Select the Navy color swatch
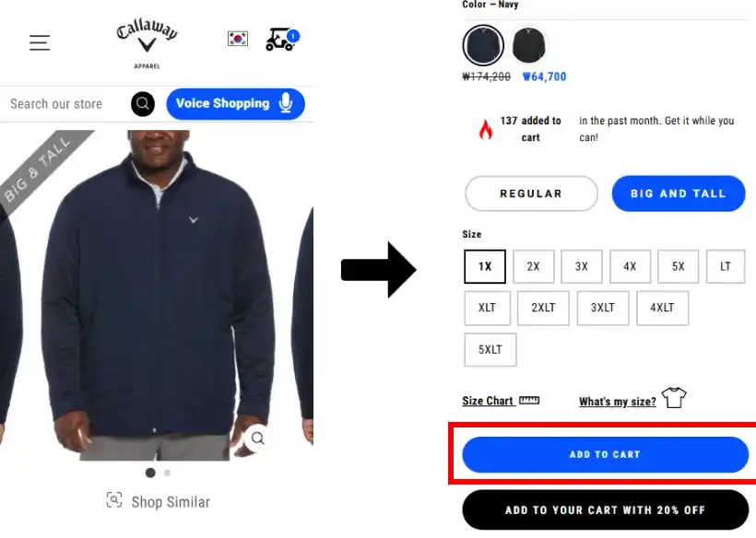 pyautogui.click(x=483, y=46)
